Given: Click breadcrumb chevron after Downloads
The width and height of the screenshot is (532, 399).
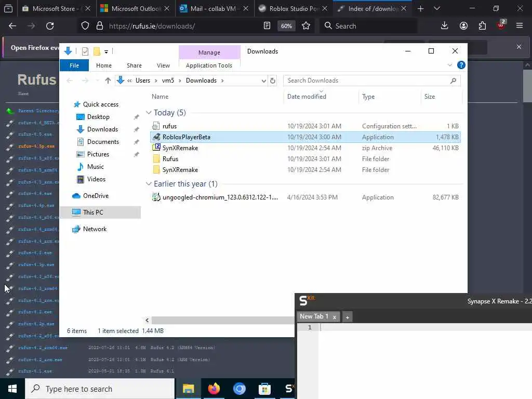Looking at the screenshot, I should [222, 81].
